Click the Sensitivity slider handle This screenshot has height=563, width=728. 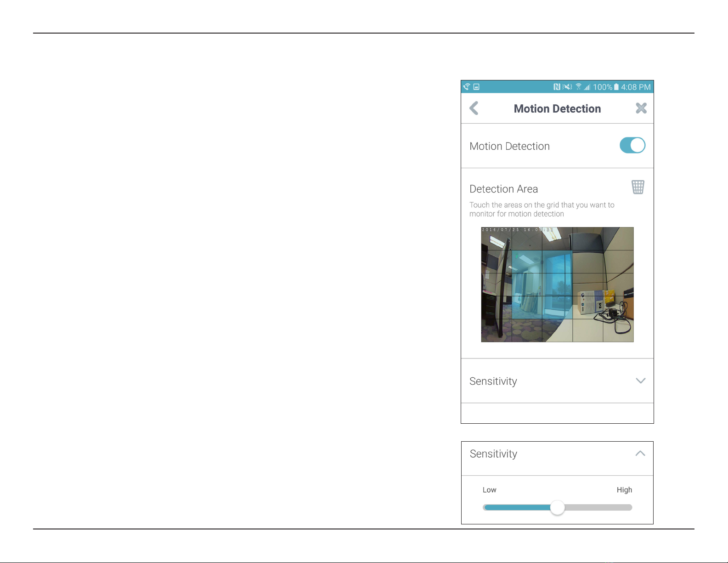[x=558, y=507]
